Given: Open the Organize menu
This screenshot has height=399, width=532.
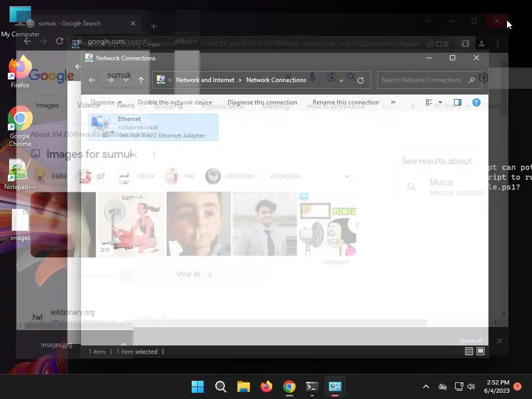Looking at the screenshot, I should pos(106,102).
